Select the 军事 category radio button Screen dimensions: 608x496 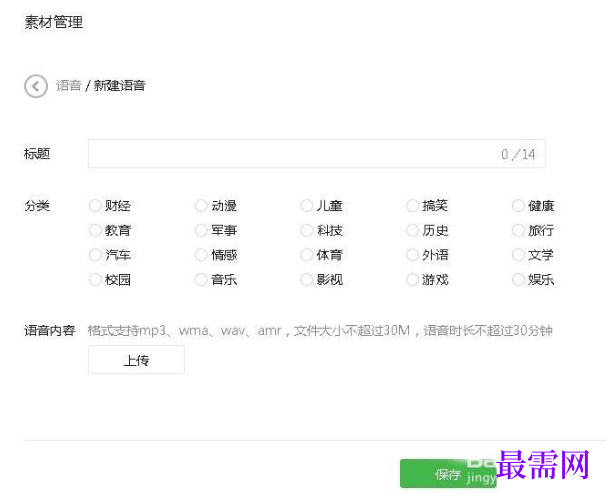(201, 230)
